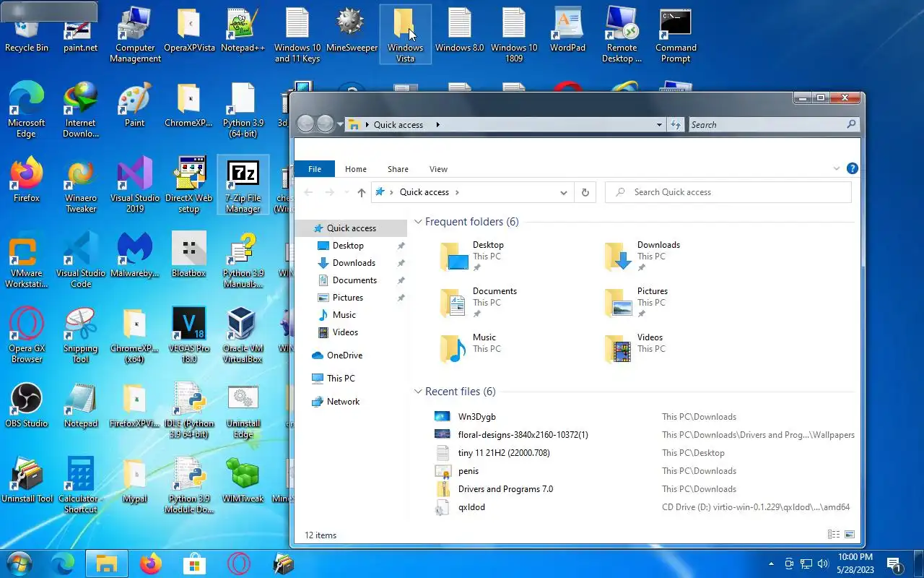
Task: Launch Oracle VM VirtualBox desktop icon
Action: click(243, 336)
